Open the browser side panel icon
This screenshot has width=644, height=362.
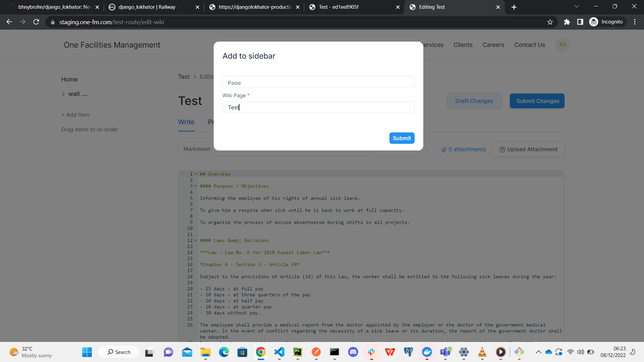[x=580, y=22]
